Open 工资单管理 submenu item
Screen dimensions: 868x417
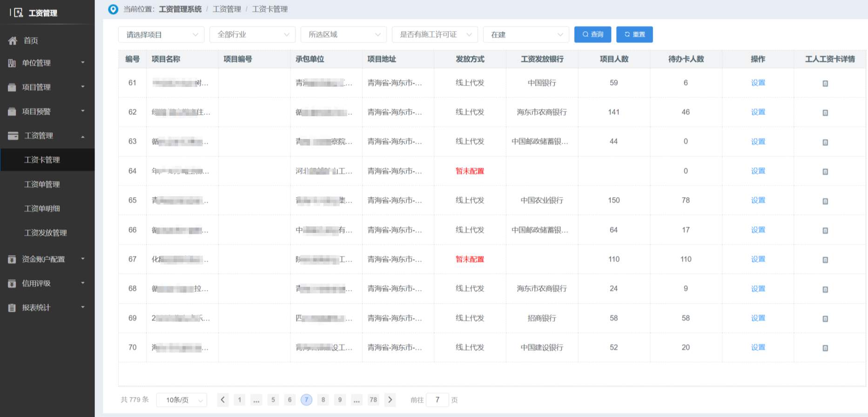click(42, 185)
